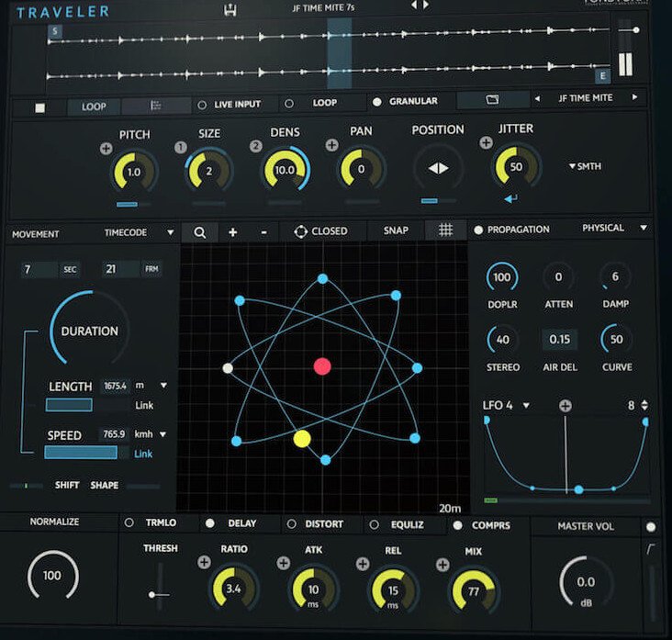Click the yellow source dot on the path
This screenshot has height=640, width=672.
click(302, 439)
